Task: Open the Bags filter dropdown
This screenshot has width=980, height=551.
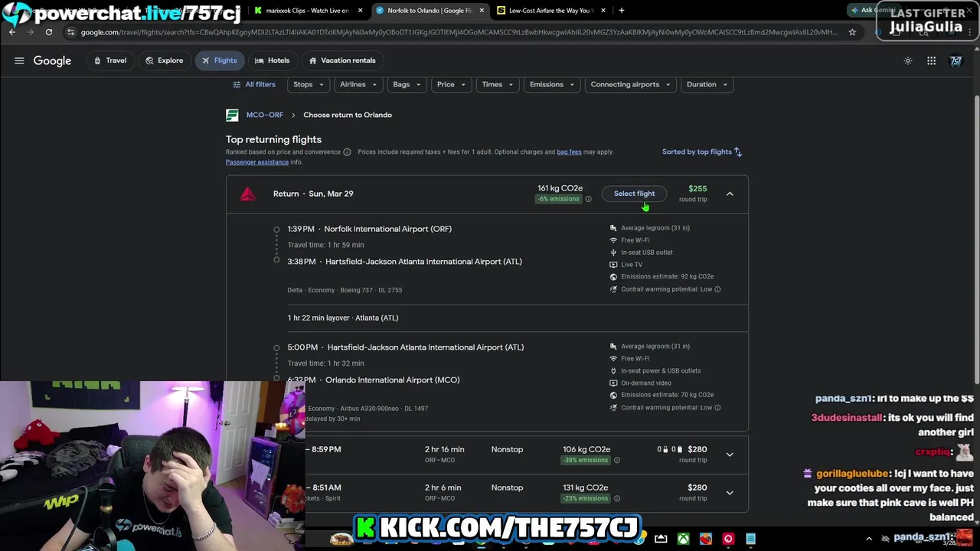Action: (407, 84)
